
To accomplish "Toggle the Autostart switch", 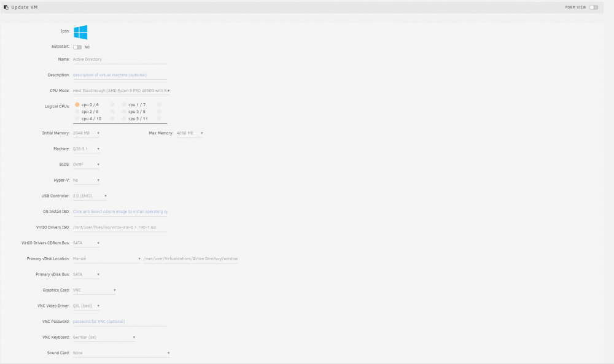I will pos(77,47).
